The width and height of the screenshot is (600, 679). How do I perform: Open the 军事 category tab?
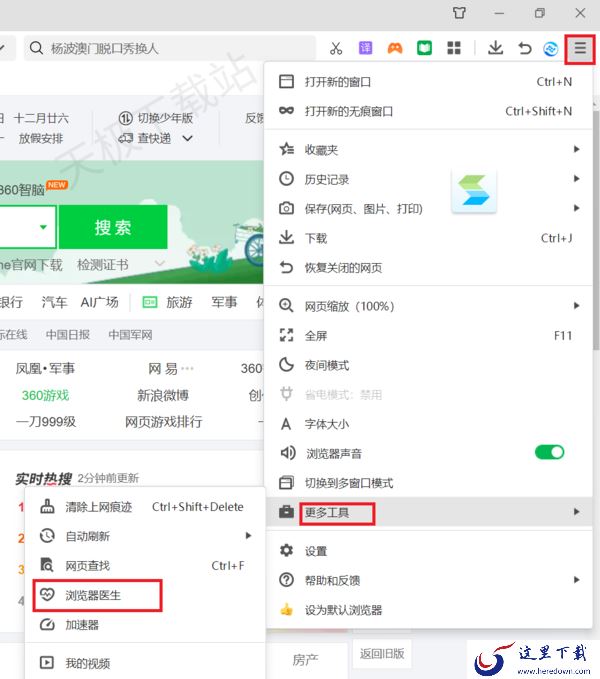[x=224, y=302]
